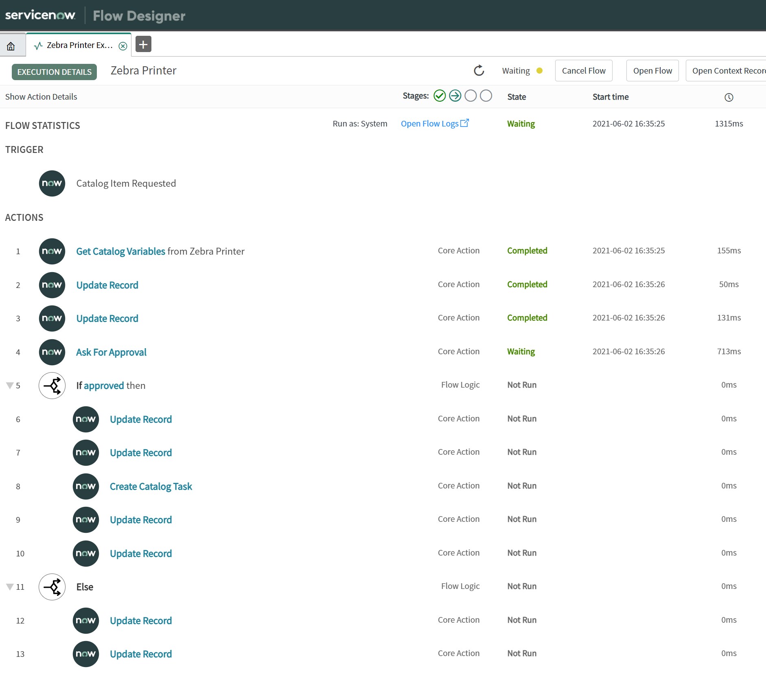
Task: Click the If approved flow logic icon
Action: click(x=52, y=386)
